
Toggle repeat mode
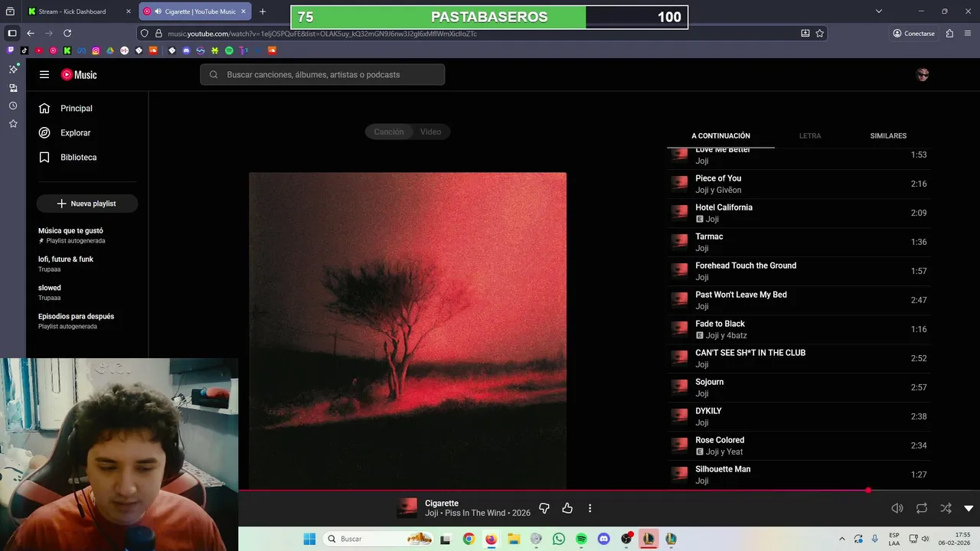(922, 508)
